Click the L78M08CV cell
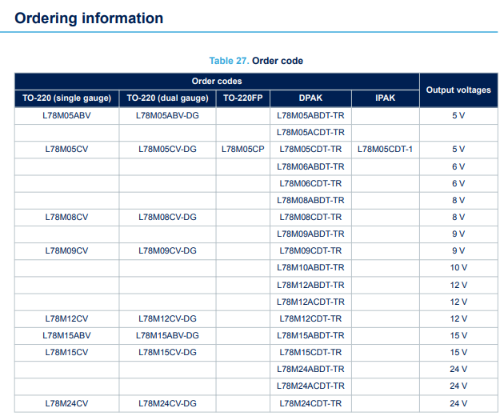The image size is (504, 420). click(x=67, y=218)
